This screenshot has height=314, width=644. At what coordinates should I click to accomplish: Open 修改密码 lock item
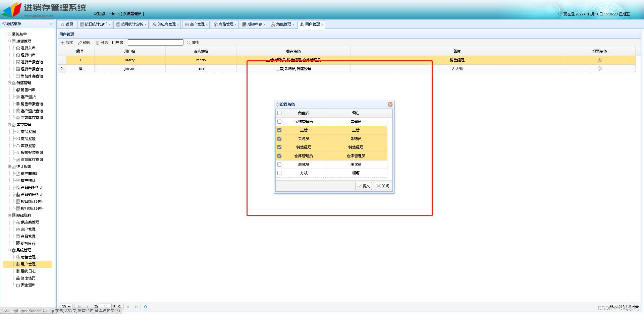(x=28, y=278)
